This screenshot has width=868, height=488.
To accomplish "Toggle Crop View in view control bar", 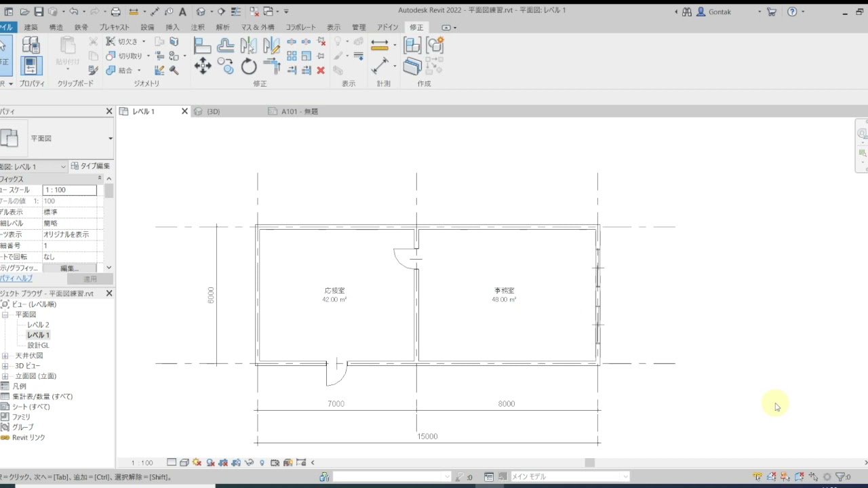I will (223, 463).
